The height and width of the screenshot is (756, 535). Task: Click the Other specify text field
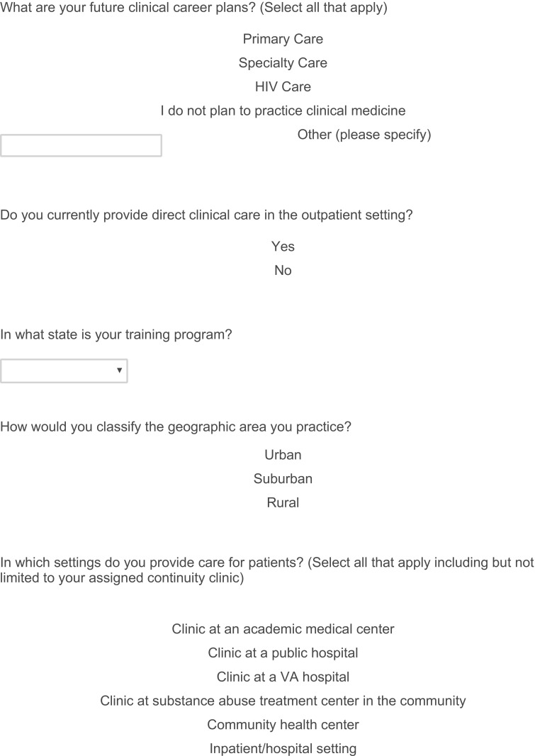tap(81, 146)
